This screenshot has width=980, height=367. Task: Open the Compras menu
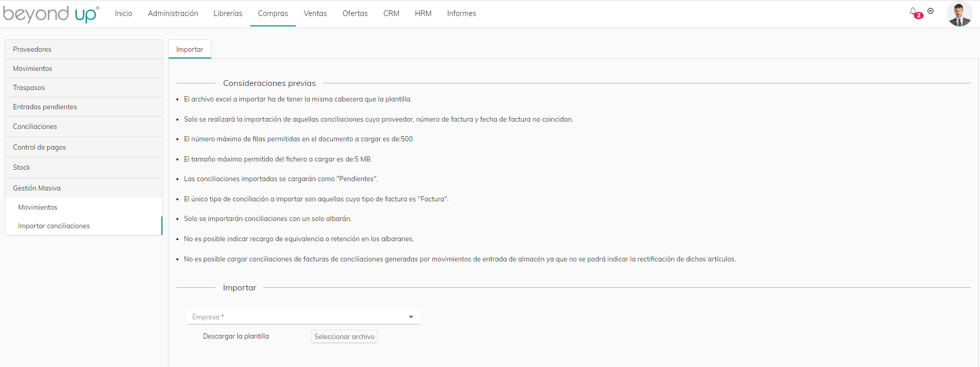[273, 13]
